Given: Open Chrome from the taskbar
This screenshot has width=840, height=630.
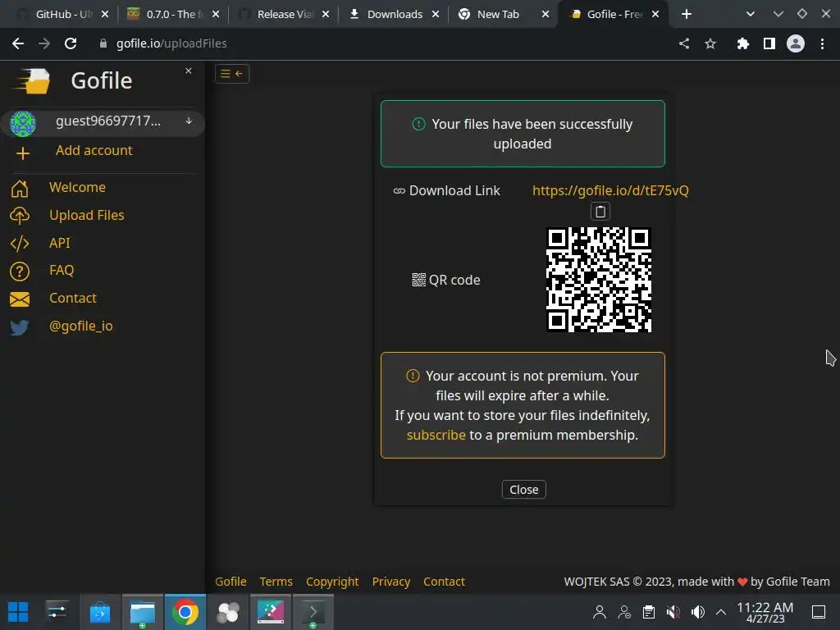Looking at the screenshot, I should [185, 612].
